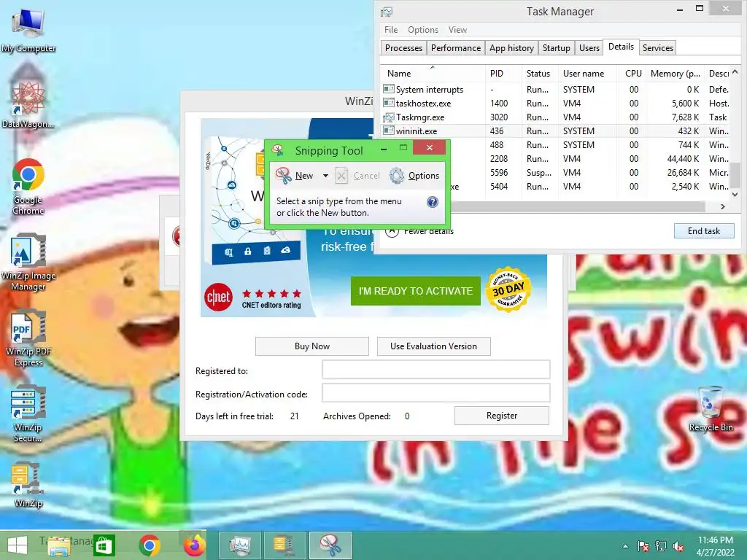Open the network tray icon

[x=661, y=546]
